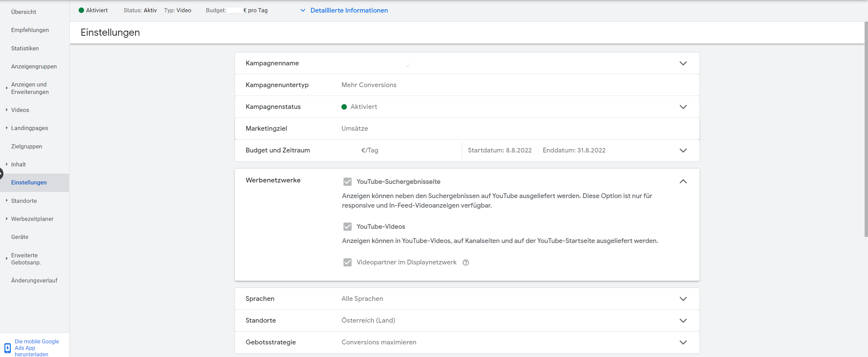Click the help icon beside Videopartner im Displaynetzwerk
The width and height of the screenshot is (868, 357).
pos(466,262)
